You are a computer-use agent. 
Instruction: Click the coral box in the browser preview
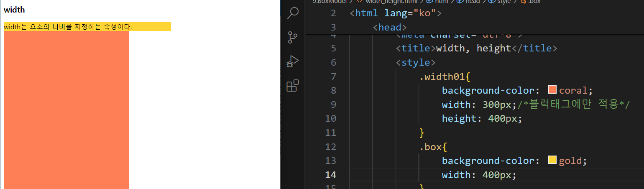66,110
